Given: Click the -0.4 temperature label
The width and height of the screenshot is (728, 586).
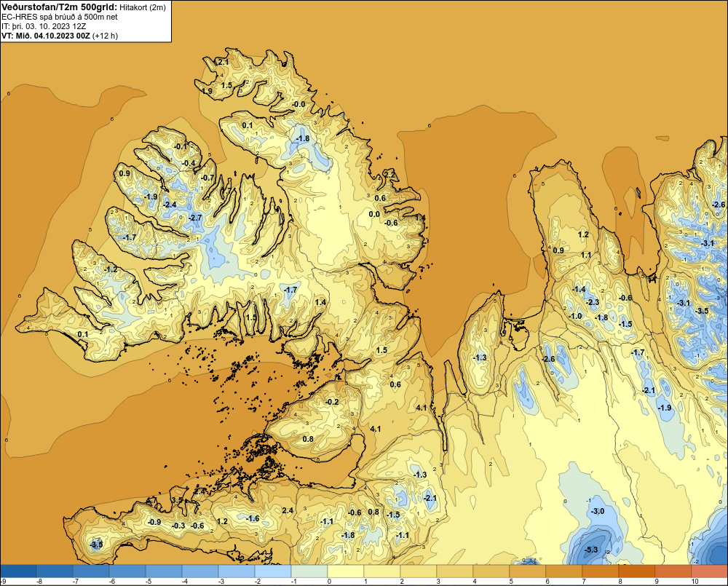Looking at the screenshot, I should point(189,164).
